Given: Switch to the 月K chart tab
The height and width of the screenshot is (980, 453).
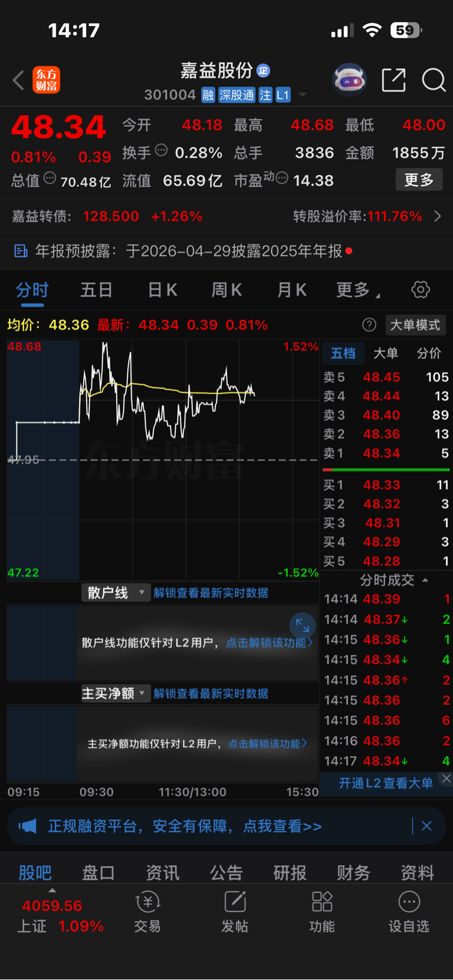Looking at the screenshot, I should [x=291, y=290].
